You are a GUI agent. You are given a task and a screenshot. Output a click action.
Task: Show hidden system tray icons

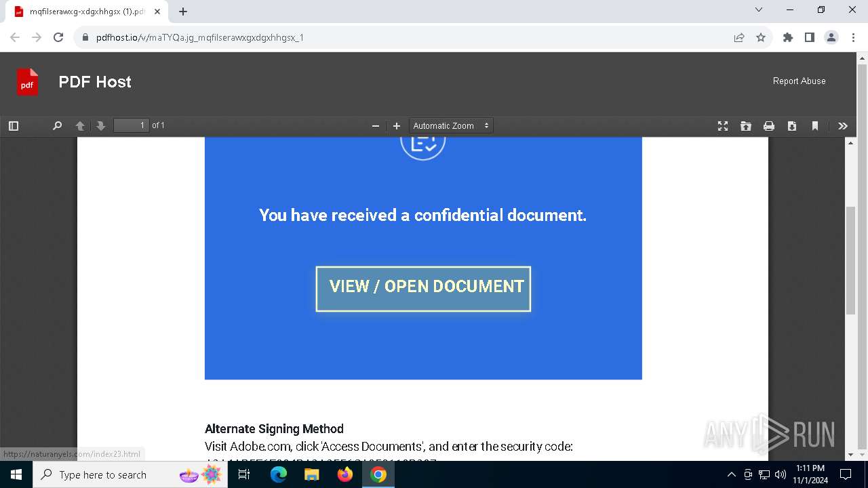click(x=731, y=474)
